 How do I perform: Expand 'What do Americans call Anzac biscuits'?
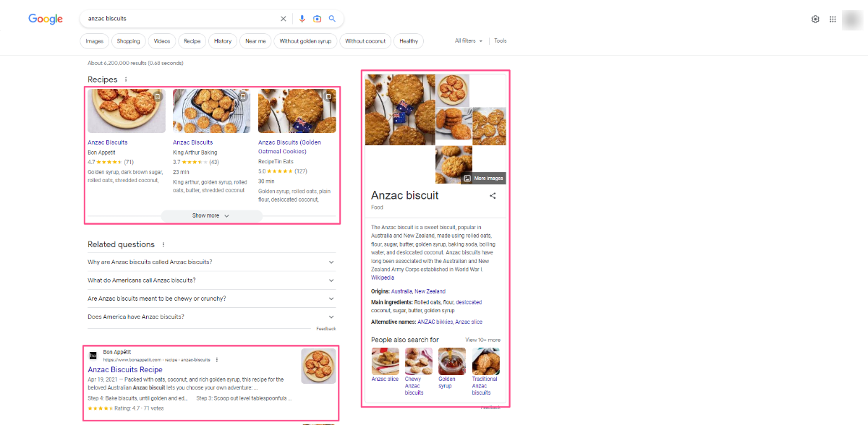pos(211,280)
